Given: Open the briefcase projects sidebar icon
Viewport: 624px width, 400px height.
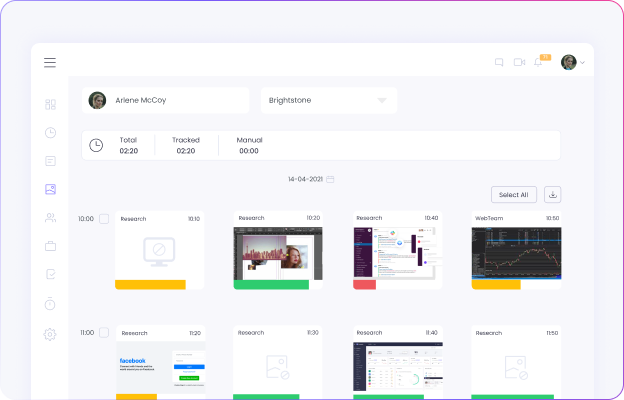Looking at the screenshot, I should [x=51, y=246].
